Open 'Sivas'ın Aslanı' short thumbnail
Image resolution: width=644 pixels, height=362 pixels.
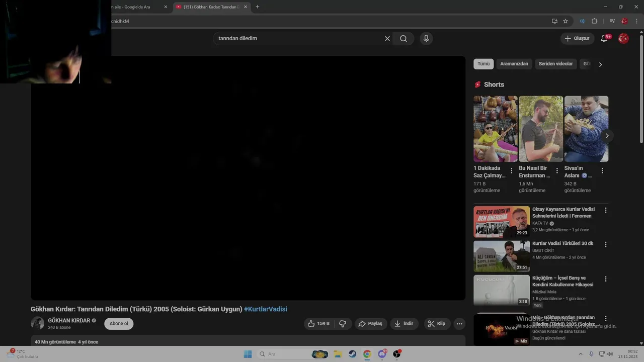point(586,129)
